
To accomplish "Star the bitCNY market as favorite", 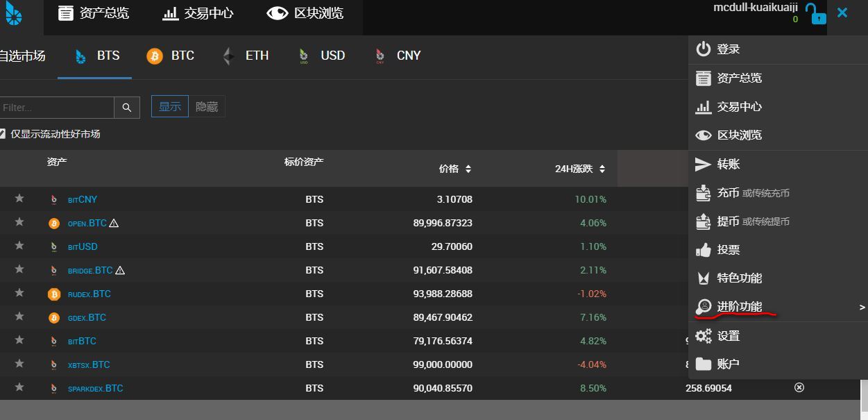I will pos(19,199).
